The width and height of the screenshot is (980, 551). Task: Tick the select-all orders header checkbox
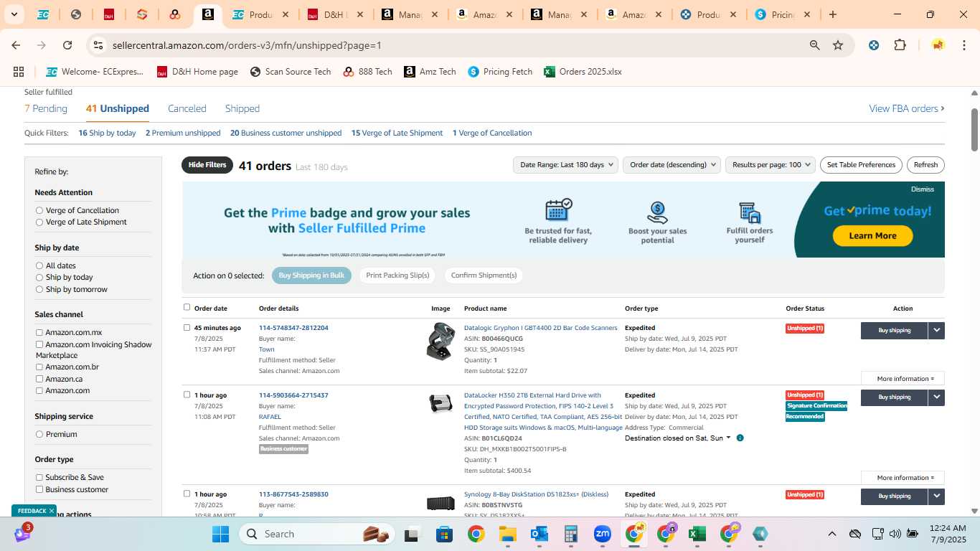(187, 307)
